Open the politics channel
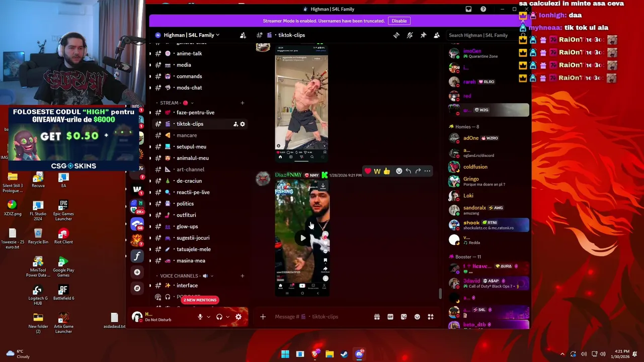 (x=200, y=204)
